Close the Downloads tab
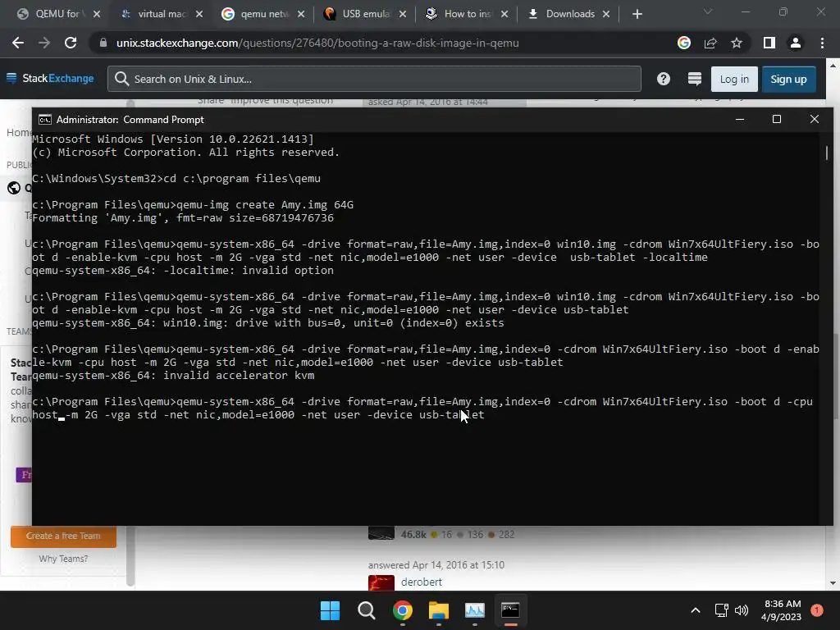 [606, 14]
